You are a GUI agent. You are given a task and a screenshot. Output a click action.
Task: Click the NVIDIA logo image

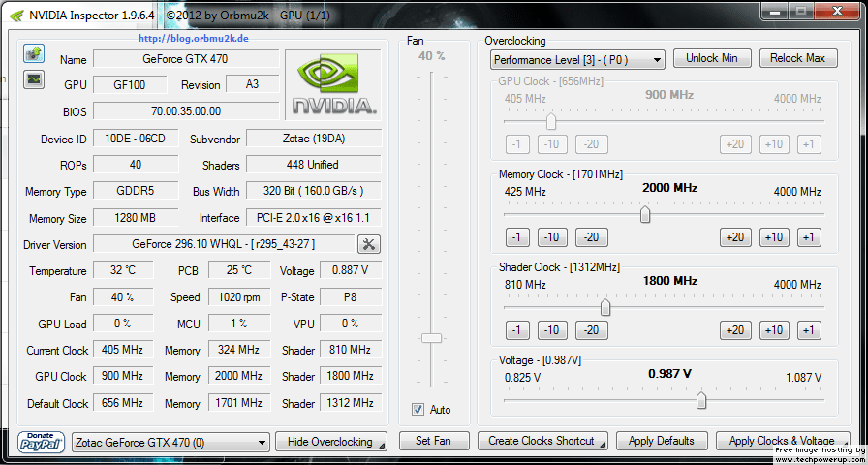coord(333,85)
